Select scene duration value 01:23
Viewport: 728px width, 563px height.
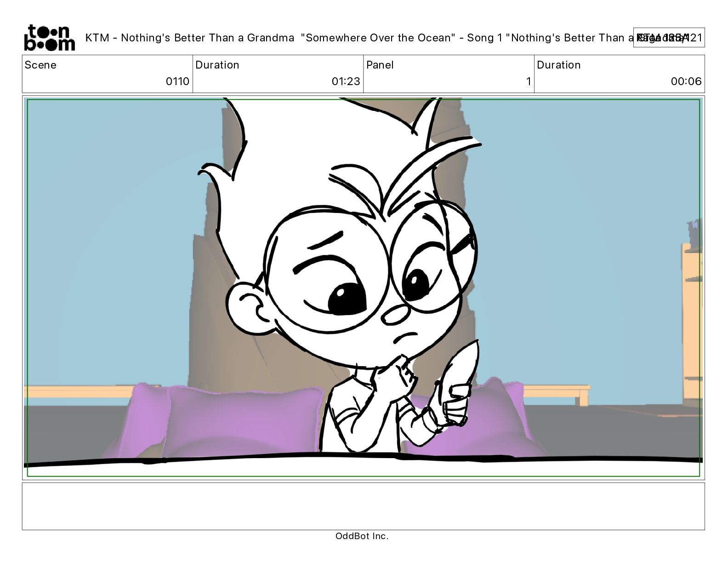coord(346,81)
